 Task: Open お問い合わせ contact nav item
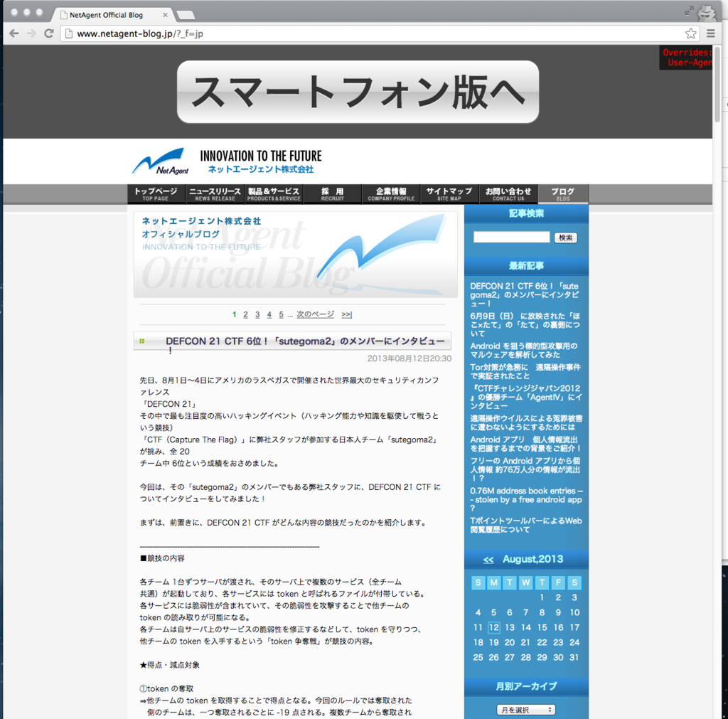[x=508, y=193]
